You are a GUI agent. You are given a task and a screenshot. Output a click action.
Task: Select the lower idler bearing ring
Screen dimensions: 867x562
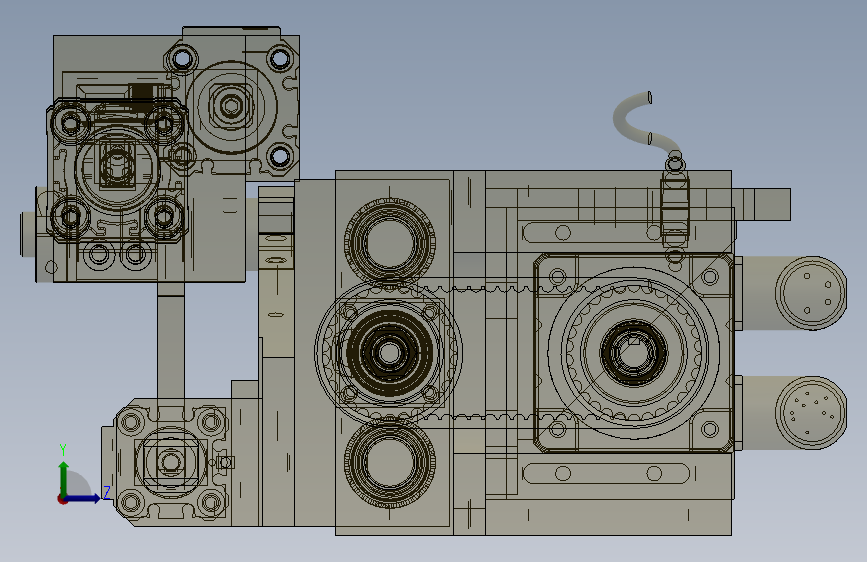coord(389,462)
